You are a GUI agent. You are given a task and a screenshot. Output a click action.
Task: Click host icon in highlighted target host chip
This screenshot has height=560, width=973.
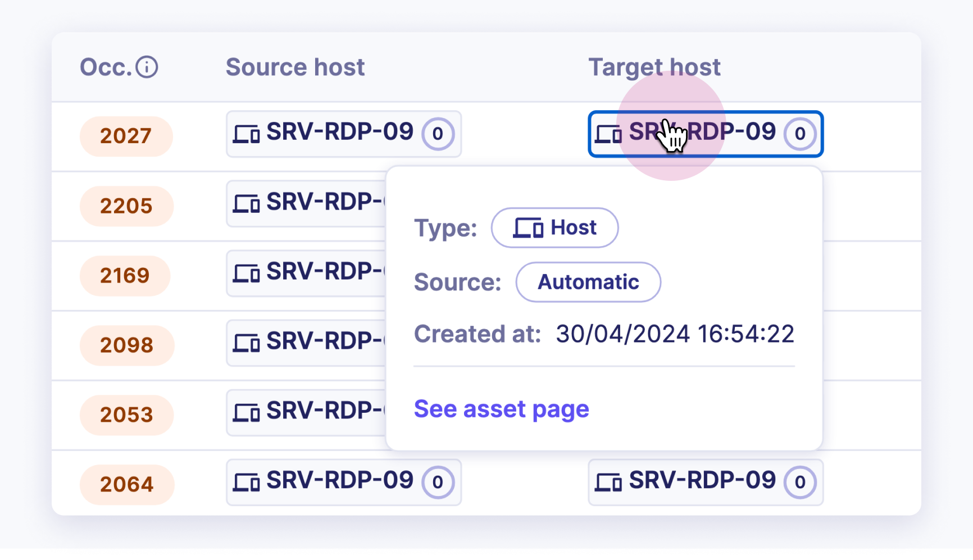tap(608, 134)
